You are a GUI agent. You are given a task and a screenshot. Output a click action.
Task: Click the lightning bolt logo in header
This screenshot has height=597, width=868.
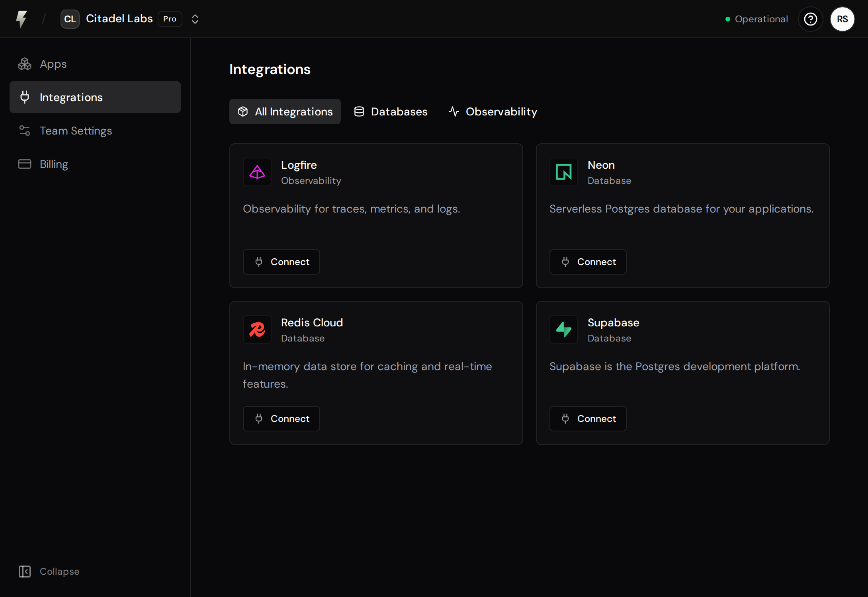pos(22,19)
